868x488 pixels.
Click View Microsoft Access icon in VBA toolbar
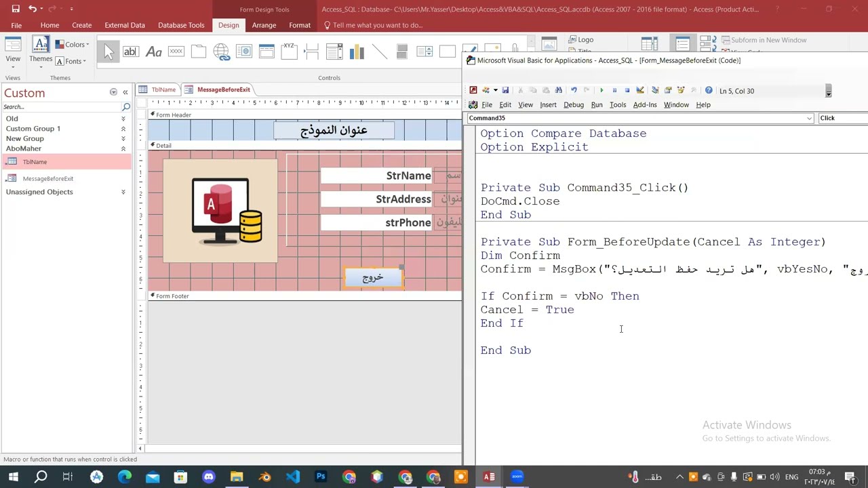pos(473,90)
